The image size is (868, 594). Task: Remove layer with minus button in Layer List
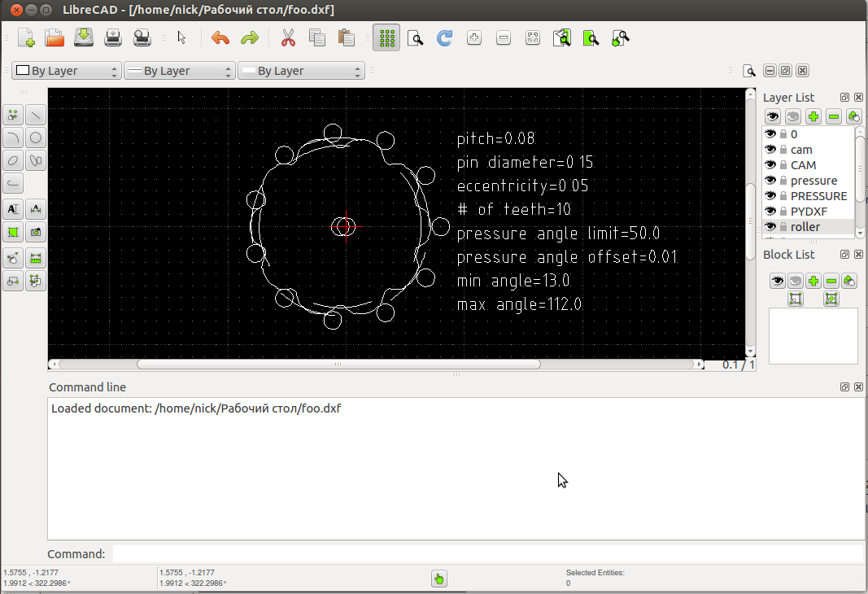[x=834, y=116]
